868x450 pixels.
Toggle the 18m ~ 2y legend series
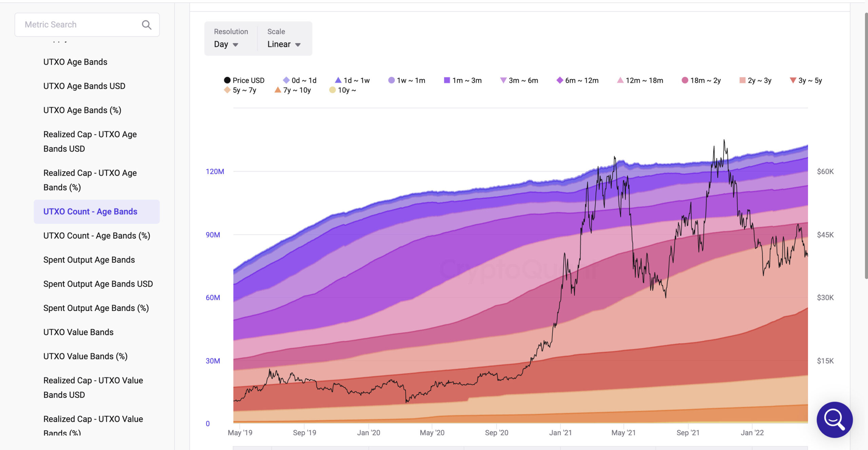[x=701, y=80]
